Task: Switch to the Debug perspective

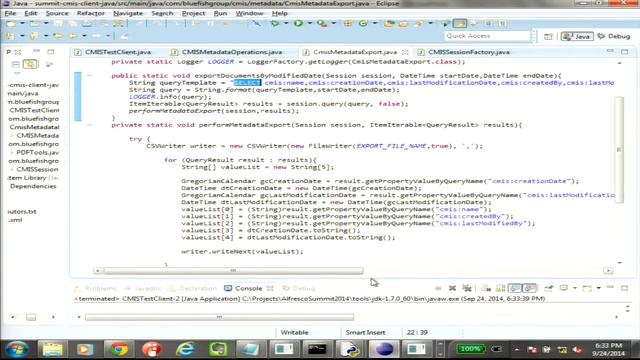Action: pos(614,36)
